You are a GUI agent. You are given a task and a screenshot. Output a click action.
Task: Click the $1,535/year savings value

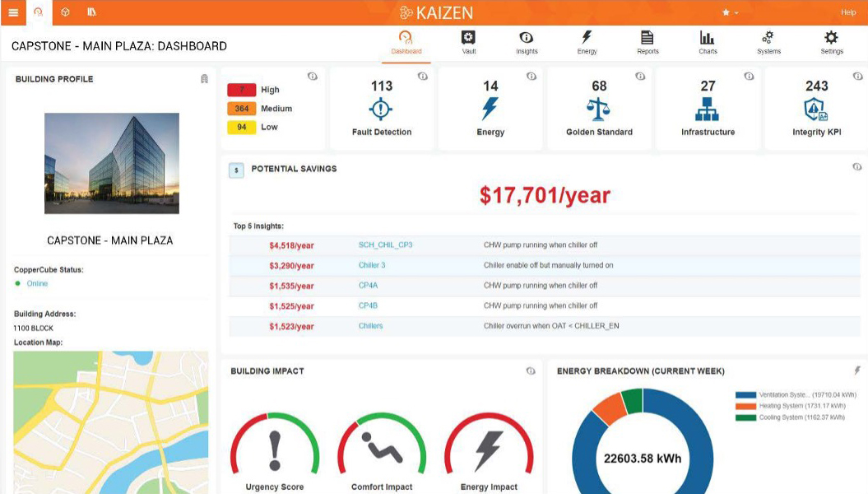(x=292, y=287)
